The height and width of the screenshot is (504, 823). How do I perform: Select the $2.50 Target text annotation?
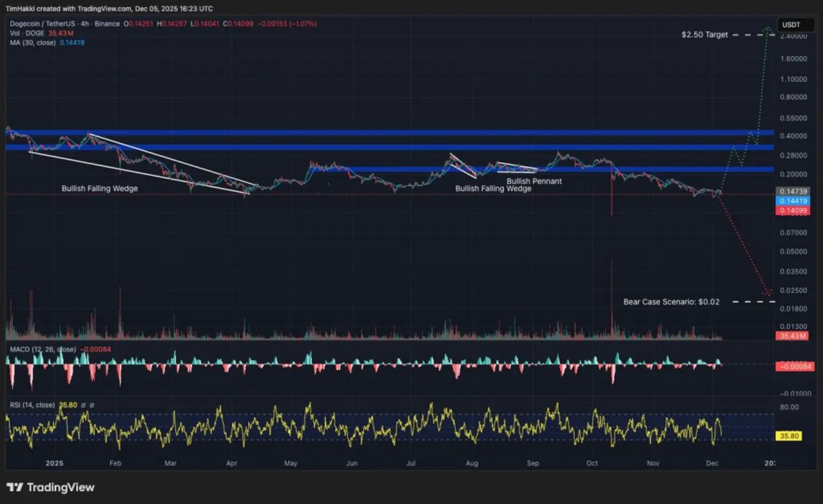pyautogui.click(x=704, y=34)
